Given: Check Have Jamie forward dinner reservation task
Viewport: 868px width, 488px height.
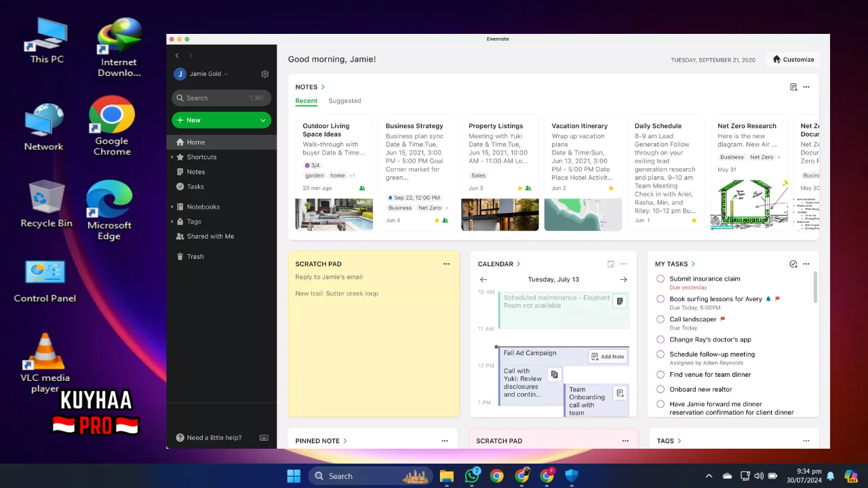Looking at the screenshot, I should [x=660, y=405].
